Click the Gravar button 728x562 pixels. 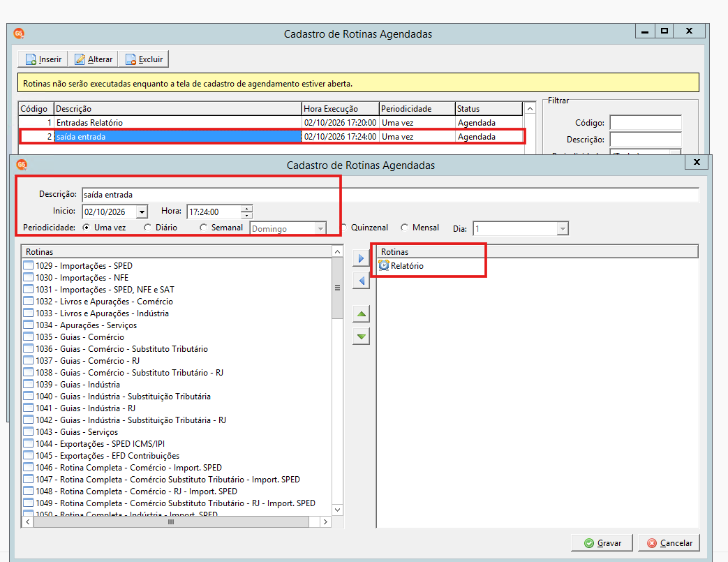pyautogui.click(x=602, y=543)
